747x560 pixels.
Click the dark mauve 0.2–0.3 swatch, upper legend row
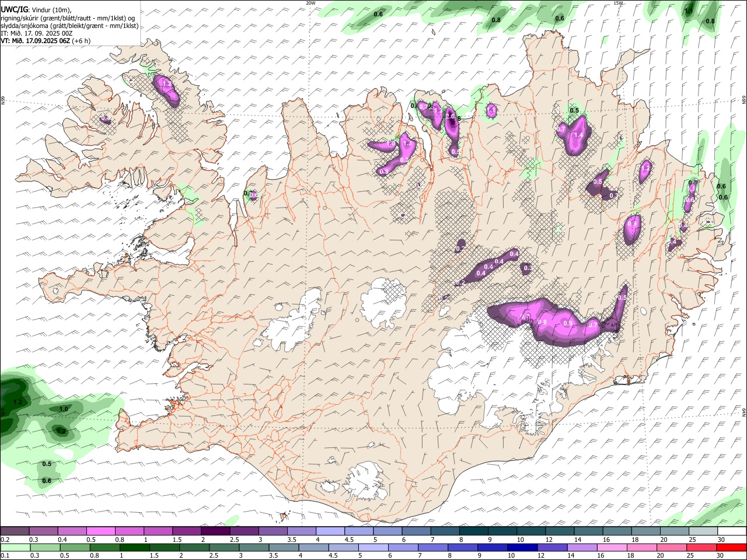click(x=15, y=531)
